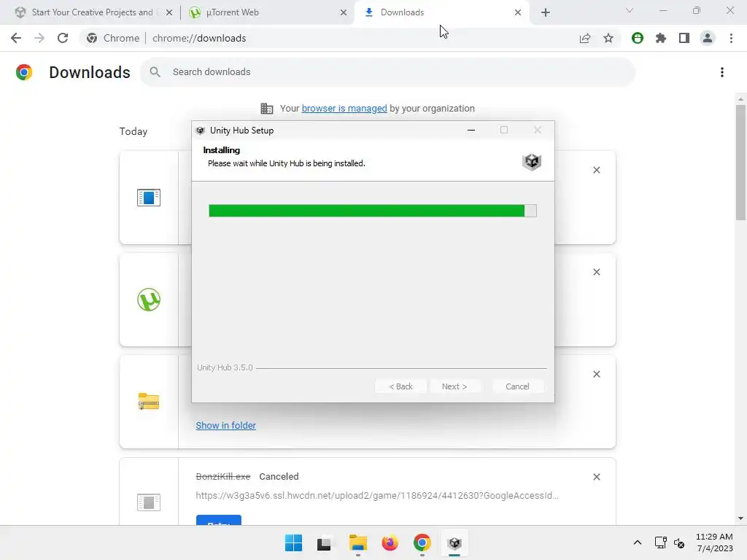Bookmark this tab with the star icon

tap(608, 38)
